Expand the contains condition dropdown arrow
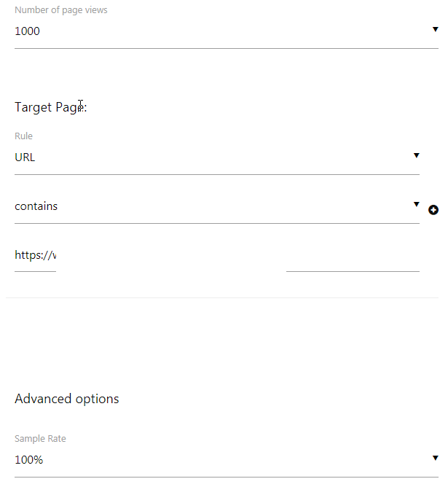Viewport: 448px width, 495px height. (417, 204)
